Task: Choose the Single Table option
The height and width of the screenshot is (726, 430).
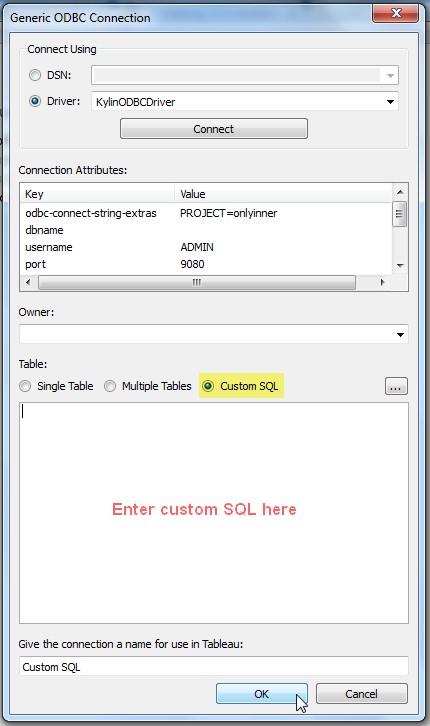Action: point(25,386)
